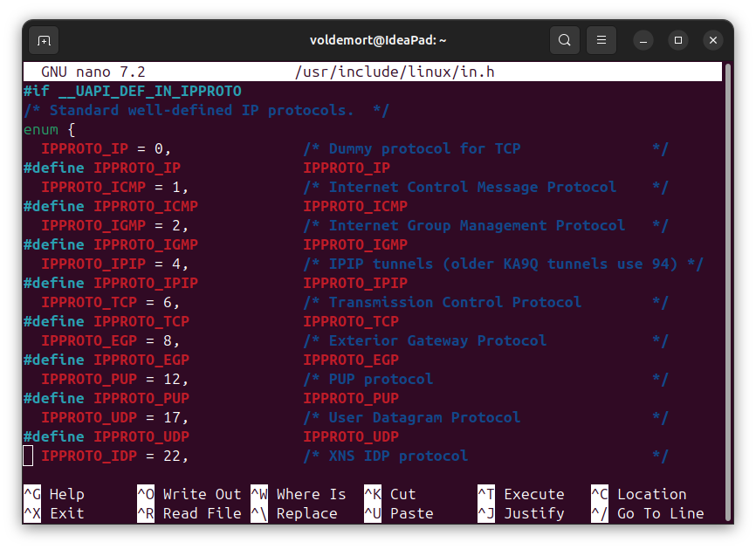This screenshot has height=549, width=756.
Task: Click 'IPPROTO_IDP = 22,' line
Action: click(114, 456)
